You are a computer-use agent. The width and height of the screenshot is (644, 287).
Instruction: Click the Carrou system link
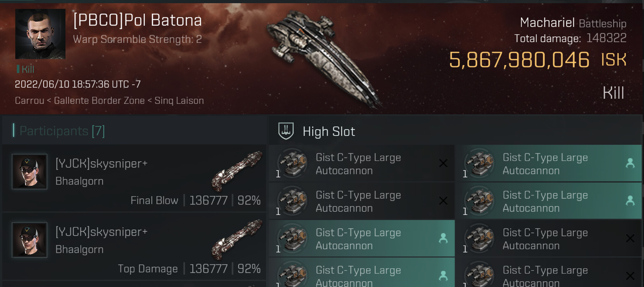(30, 101)
